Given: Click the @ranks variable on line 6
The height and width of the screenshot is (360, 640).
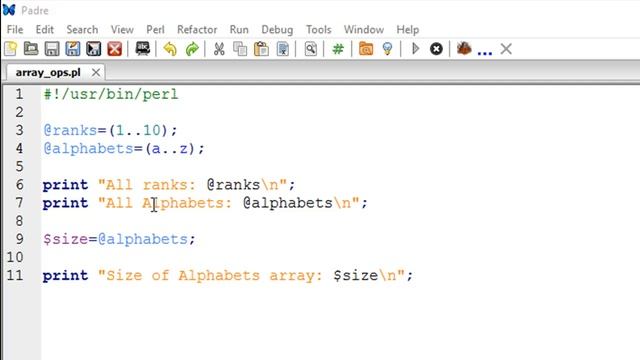Looking at the screenshot, I should pos(233,185).
